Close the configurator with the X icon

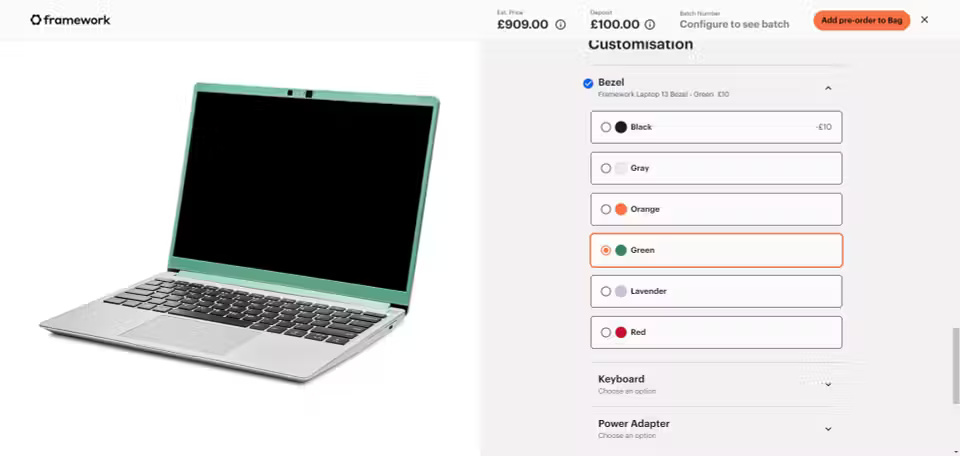pos(924,20)
